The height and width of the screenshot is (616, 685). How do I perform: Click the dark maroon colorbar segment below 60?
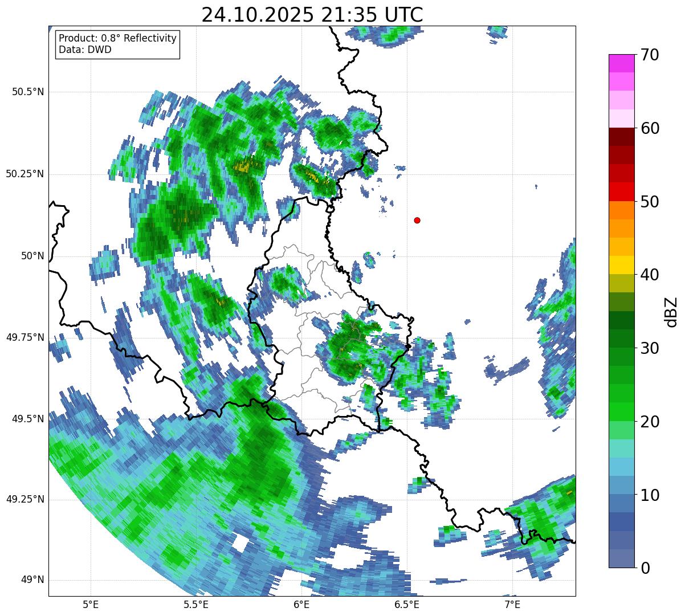(621, 137)
